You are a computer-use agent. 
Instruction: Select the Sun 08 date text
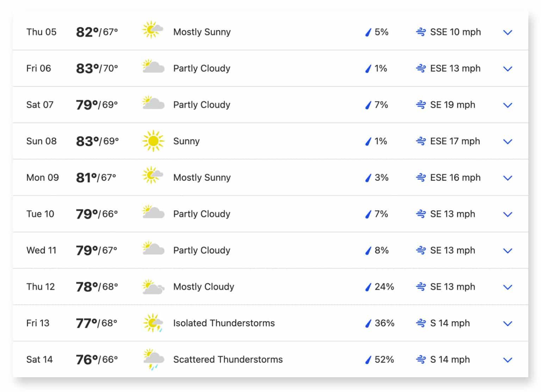41,141
